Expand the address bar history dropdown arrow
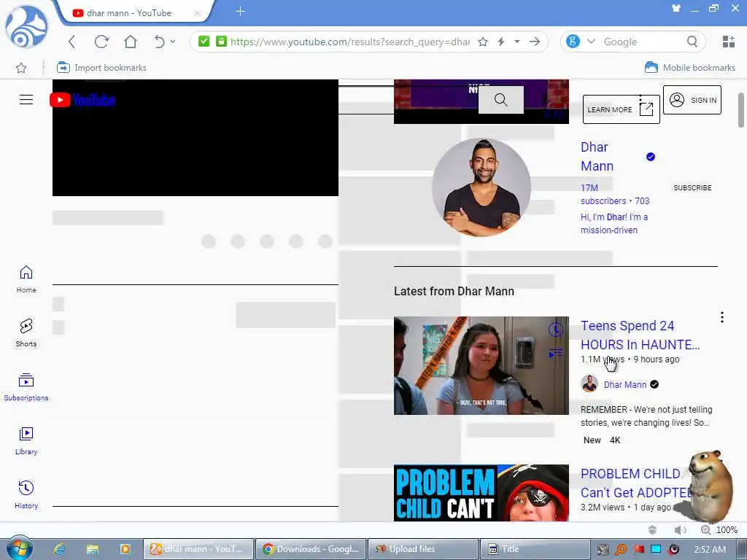This screenshot has width=747, height=560. tap(517, 42)
